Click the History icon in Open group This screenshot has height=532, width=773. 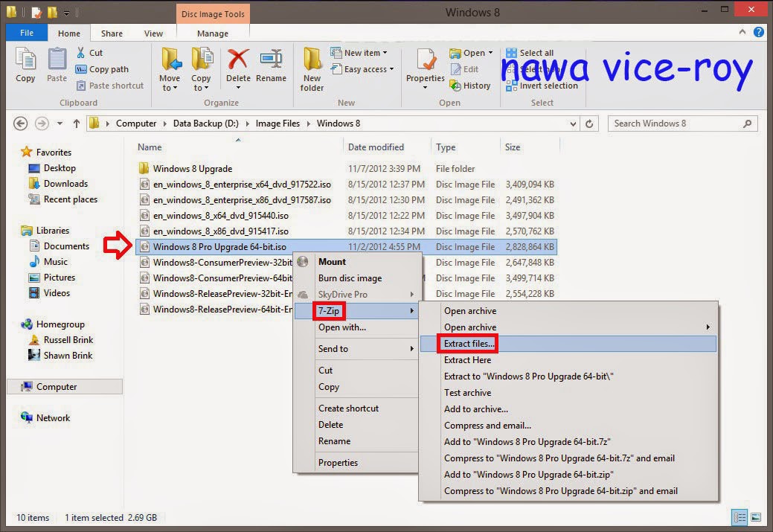[x=455, y=86]
